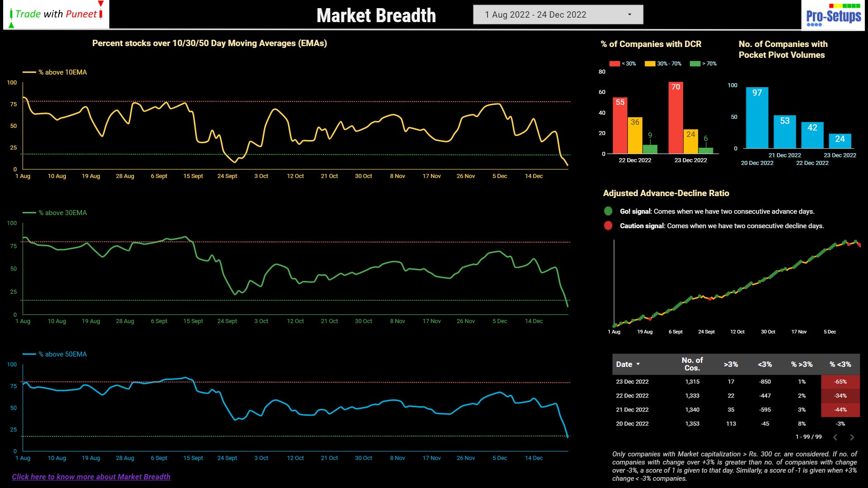The height and width of the screenshot is (488, 868).
Task: Click the Pro-Setups logo
Action: [x=833, y=15]
